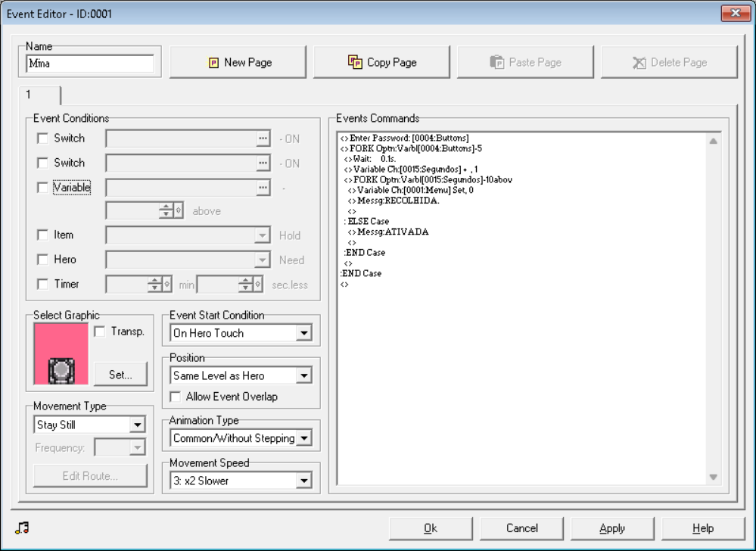This screenshot has height=551, width=756.
Task: Open browse button for second Switch field
Action: (x=263, y=163)
